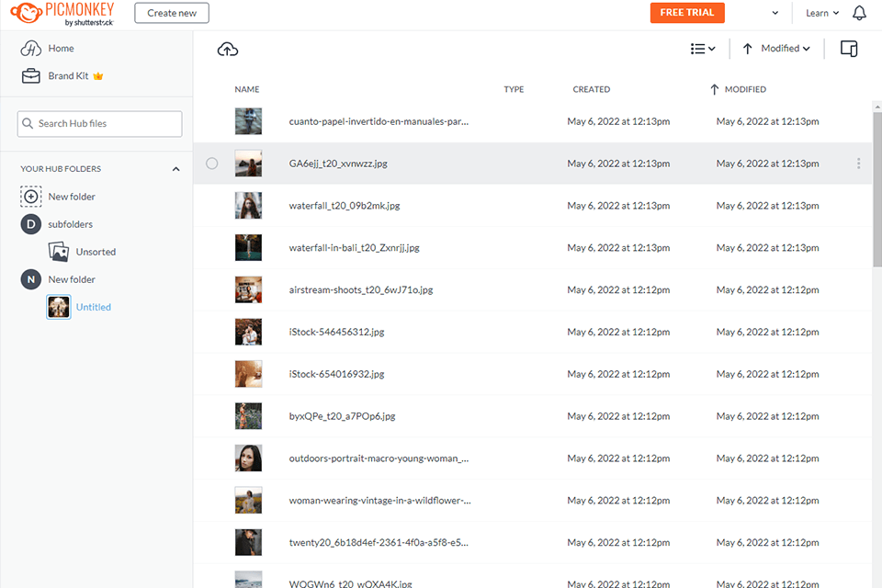
Task: Click the New folder plus icon
Action: pyautogui.click(x=31, y=197)
